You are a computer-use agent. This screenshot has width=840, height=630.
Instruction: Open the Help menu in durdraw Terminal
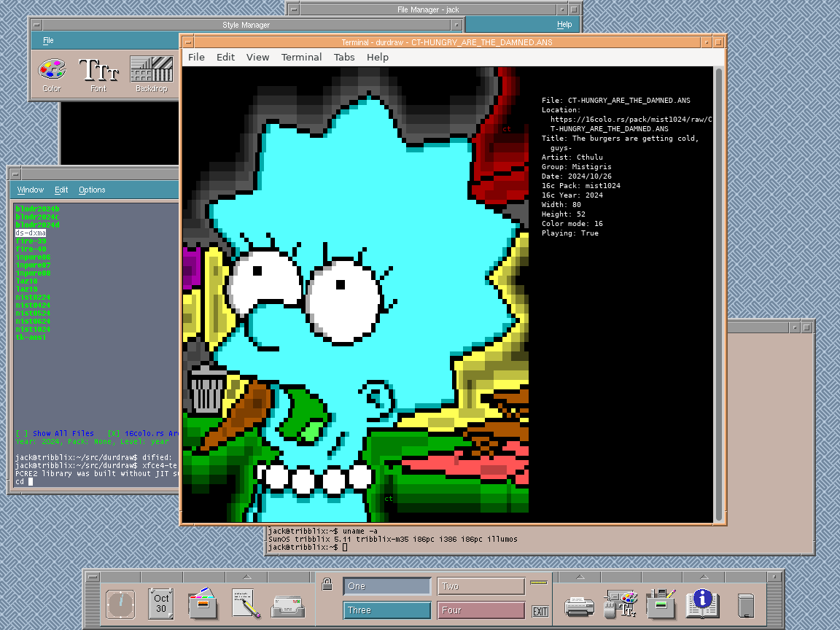click(x=378, y=58)
